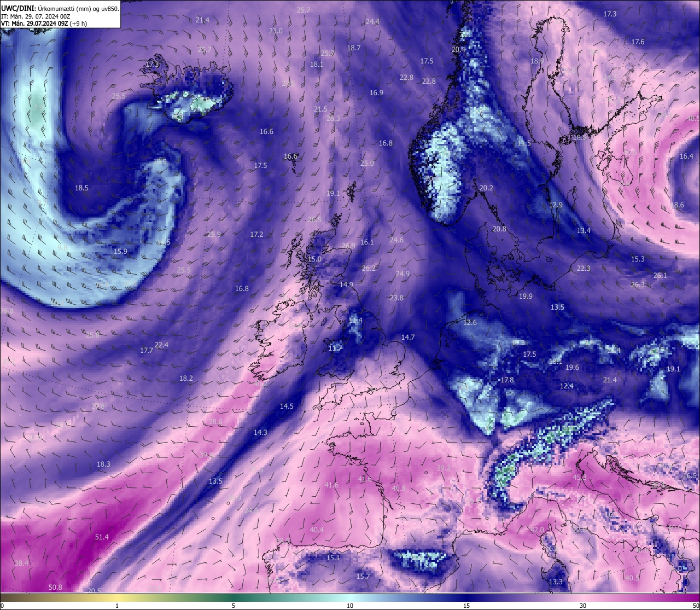Click the map value 20.8
Screen dimensions: 700x610
click(499, 229)
